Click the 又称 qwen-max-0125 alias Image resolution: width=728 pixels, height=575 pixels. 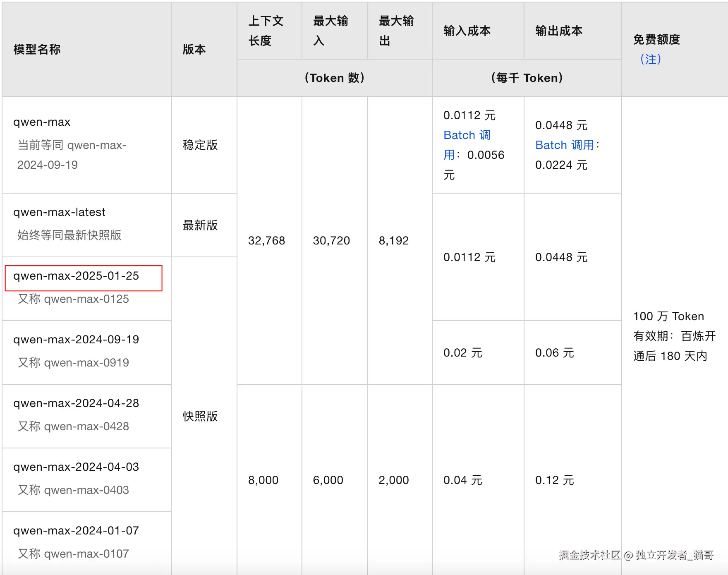[x=73, y=299]
